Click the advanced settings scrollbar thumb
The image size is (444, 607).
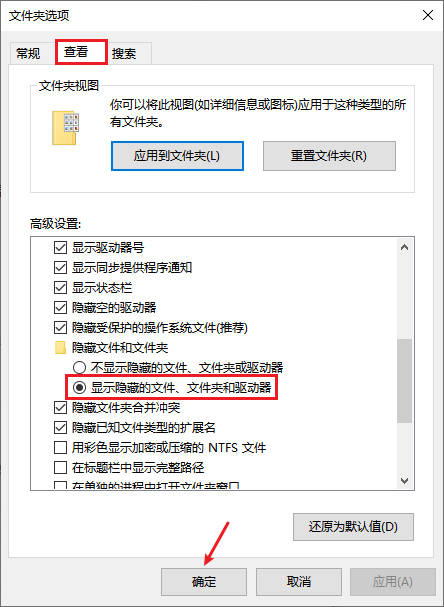(x=405, y=381)
